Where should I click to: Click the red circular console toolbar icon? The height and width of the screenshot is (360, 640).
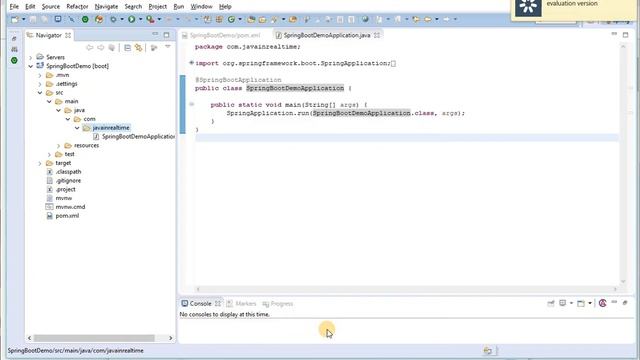pyautogui.click(x=602, y=303)
